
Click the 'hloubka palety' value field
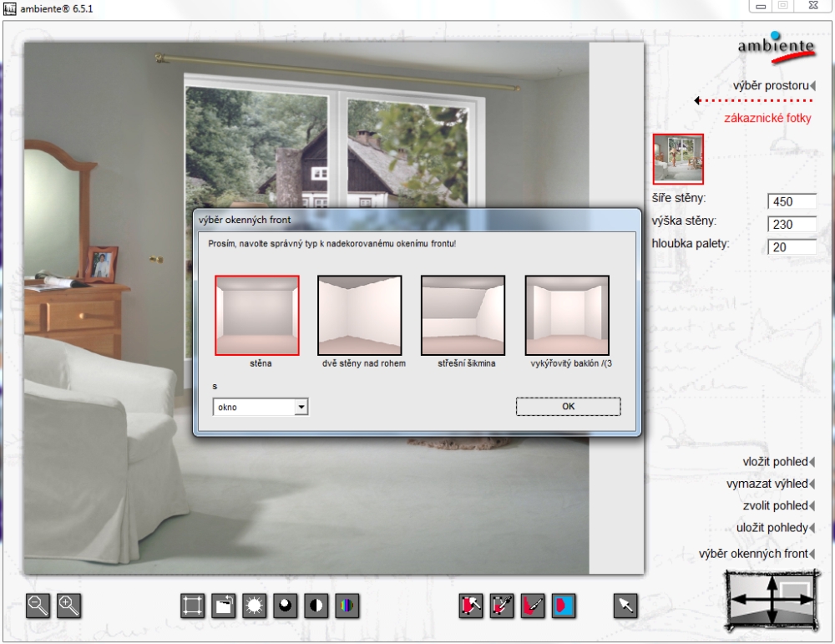point(792,247)
